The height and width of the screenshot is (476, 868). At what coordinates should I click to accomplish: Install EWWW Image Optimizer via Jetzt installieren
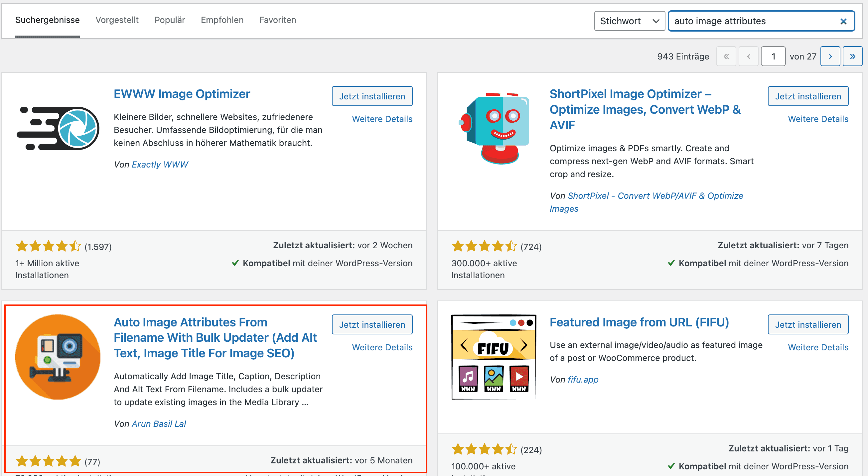[372, 96]
